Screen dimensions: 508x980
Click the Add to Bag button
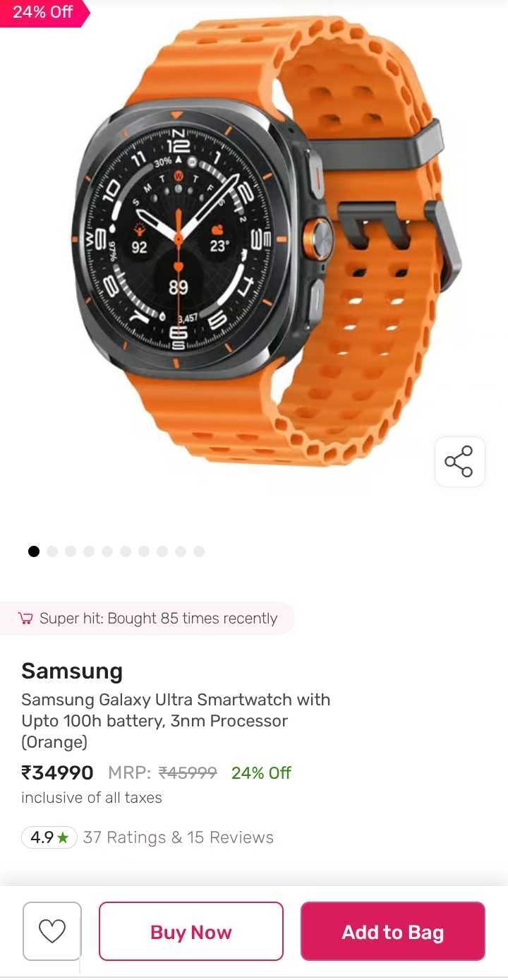(393, 931)
